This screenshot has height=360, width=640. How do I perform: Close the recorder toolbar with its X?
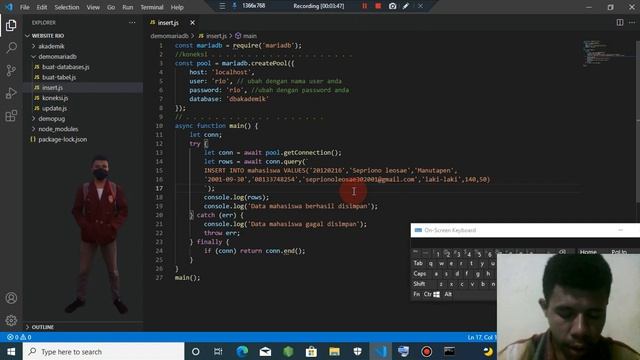[420, 6]
